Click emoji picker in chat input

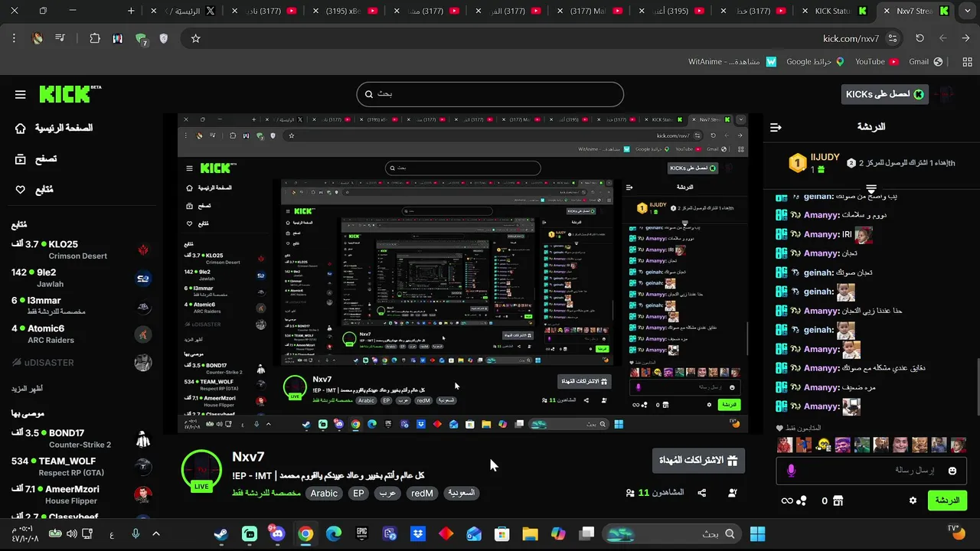point(952,471)
